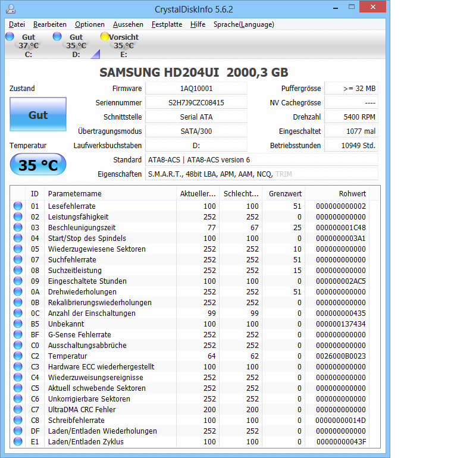
Task: Click the blue status orb for drive D:
Action: [57, 36]
